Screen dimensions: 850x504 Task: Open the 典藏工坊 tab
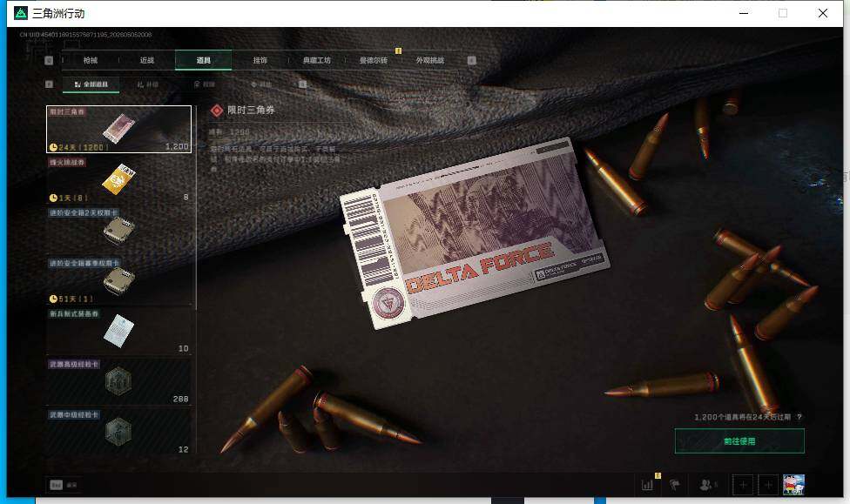pos(317,60)
